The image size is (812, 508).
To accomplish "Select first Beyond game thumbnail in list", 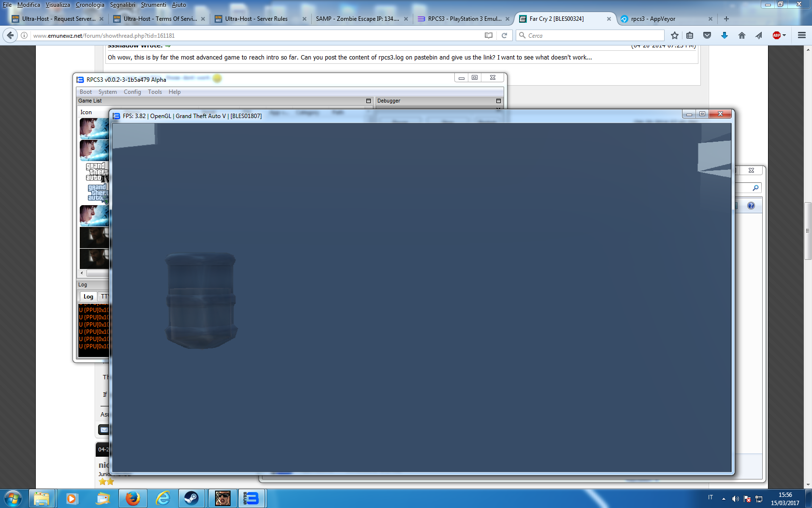I will pos(94,128).
